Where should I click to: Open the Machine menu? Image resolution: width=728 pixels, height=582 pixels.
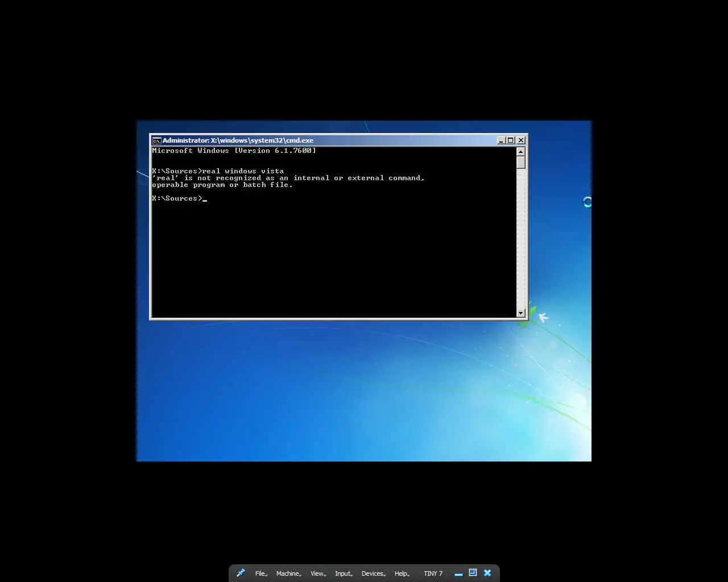tap(289, 573)
